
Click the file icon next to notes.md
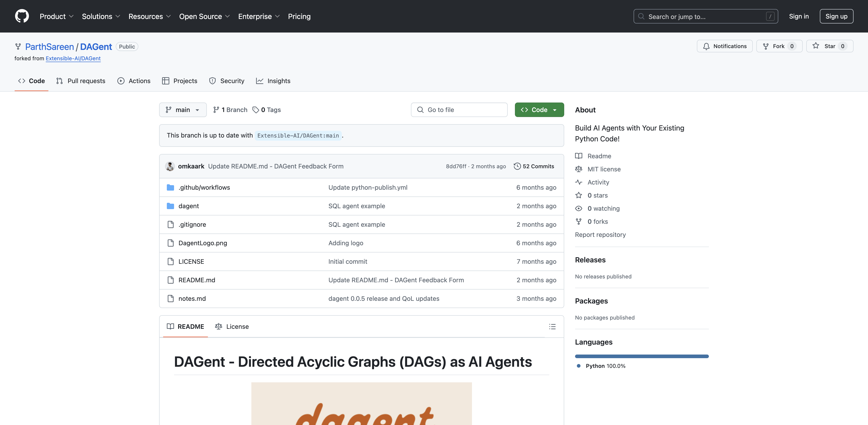(170, 299)
